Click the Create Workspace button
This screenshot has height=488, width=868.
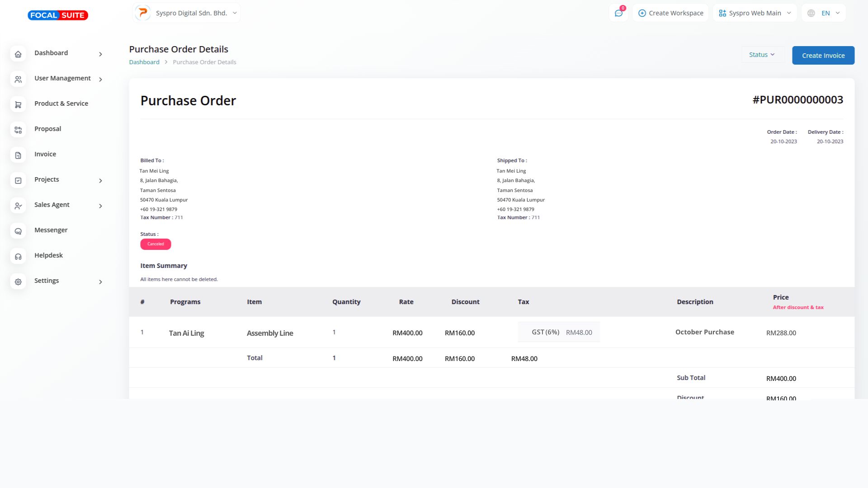click(x=670, y=13)
